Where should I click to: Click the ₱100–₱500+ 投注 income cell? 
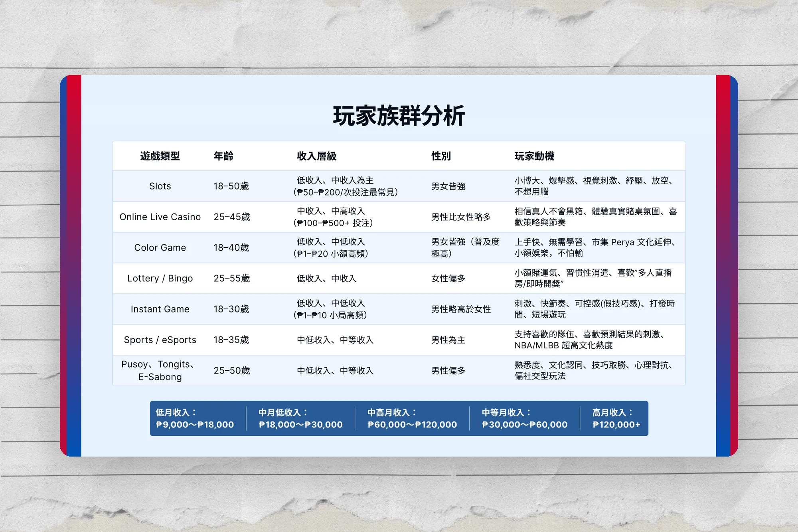click(x=333, y=217)
